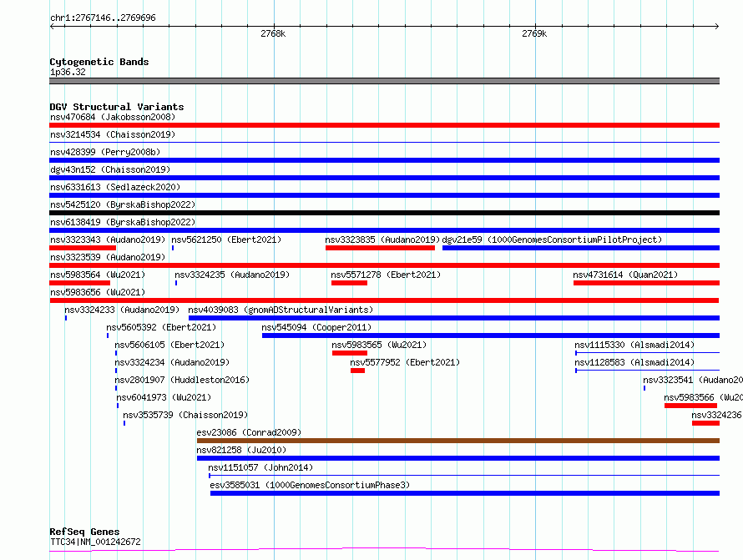Select the gray 1p36.32 cytogenetic band bar
Image resolution: width=743 pixels, height=560 pixels.
tap(384, 81)
